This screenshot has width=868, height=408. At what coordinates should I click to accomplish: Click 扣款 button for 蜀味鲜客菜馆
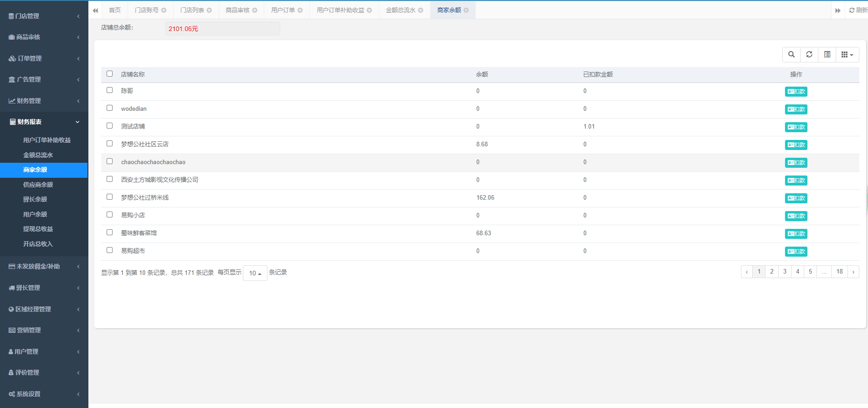pyautogui.click(x=796, y=234)
